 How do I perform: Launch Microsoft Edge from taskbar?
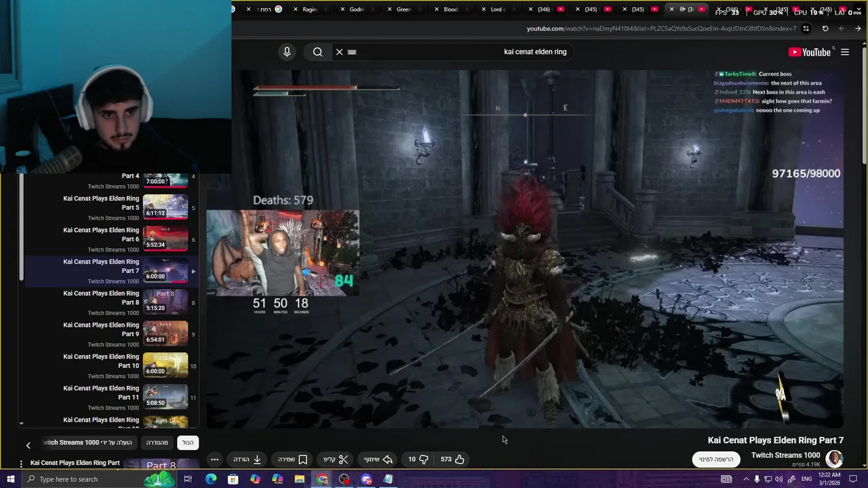(x=211, y=479)
